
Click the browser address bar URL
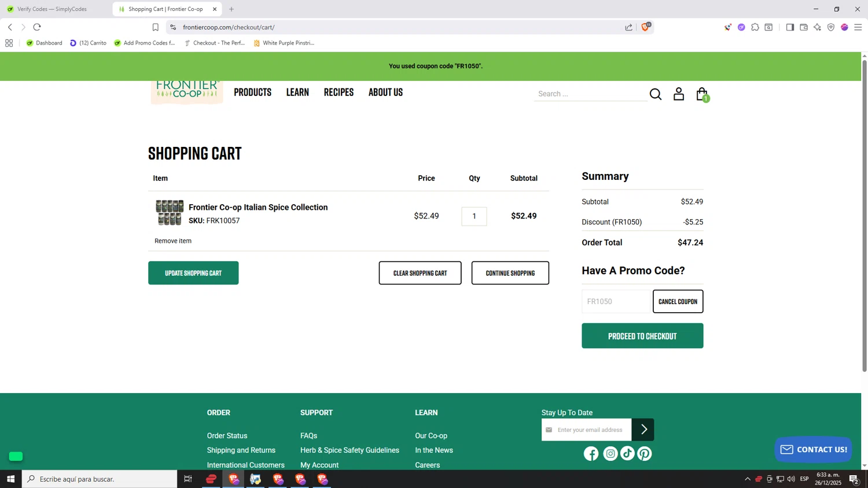tap(229, 27)
